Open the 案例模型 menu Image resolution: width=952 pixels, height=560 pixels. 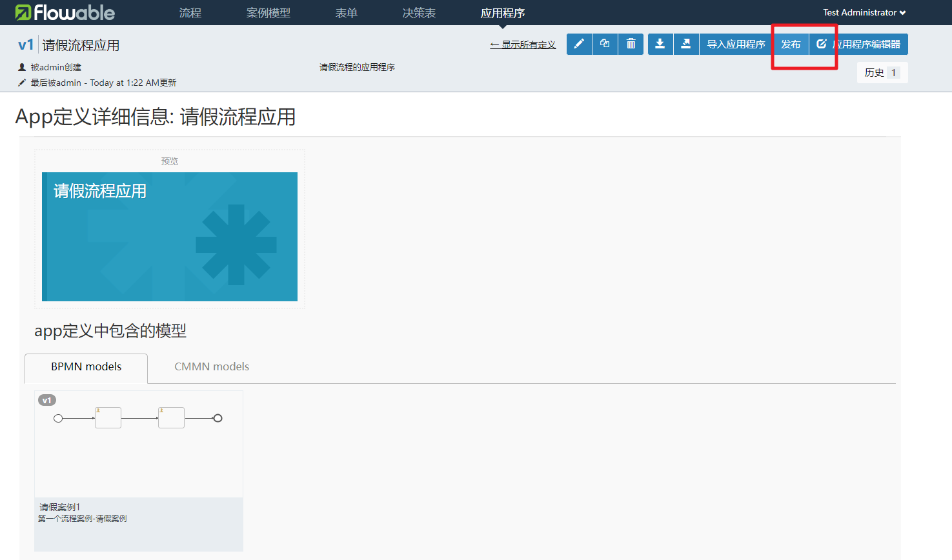pyautogui.click(x=268, y=13)
